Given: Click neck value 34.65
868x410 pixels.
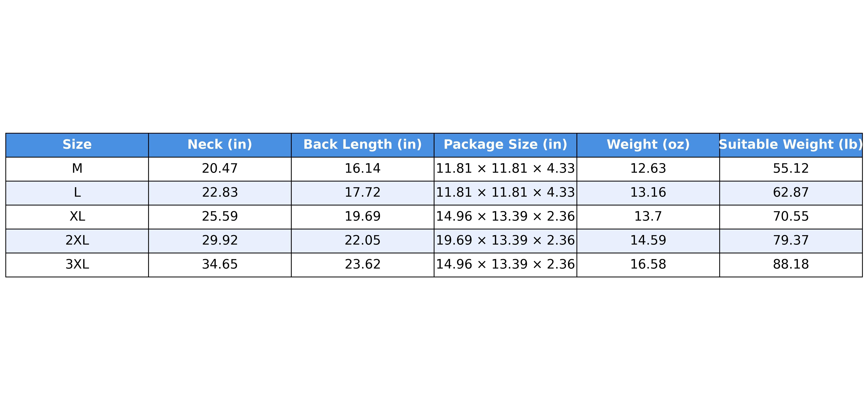Looking at the screenshot, I should point(220,265).
